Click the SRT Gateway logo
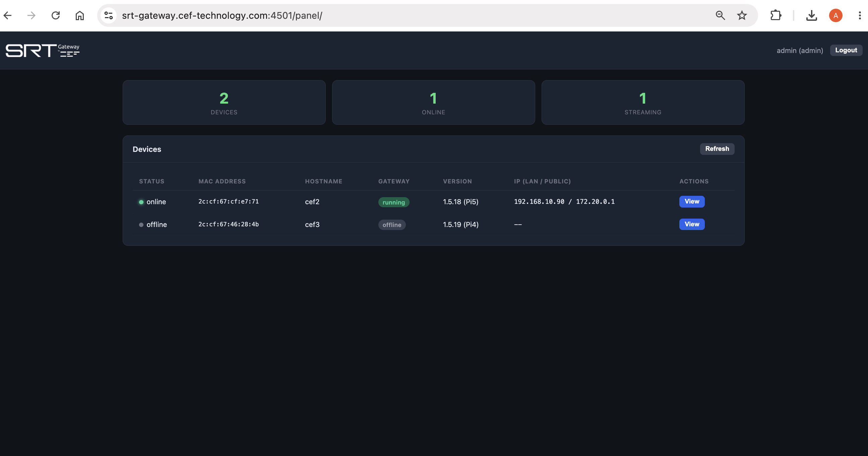868x456 pixels. 43,51
